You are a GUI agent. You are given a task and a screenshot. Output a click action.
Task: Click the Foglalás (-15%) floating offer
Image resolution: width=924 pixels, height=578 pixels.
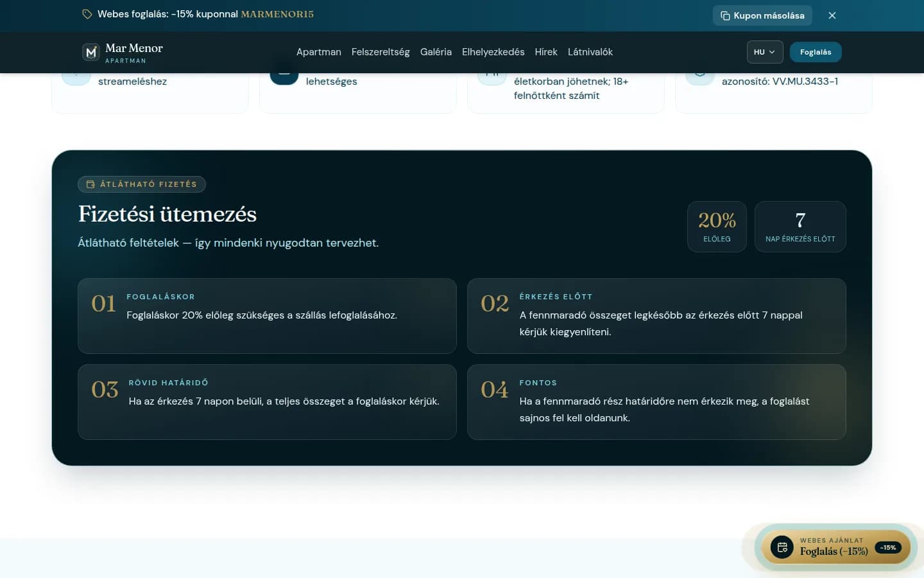[835, 547]
